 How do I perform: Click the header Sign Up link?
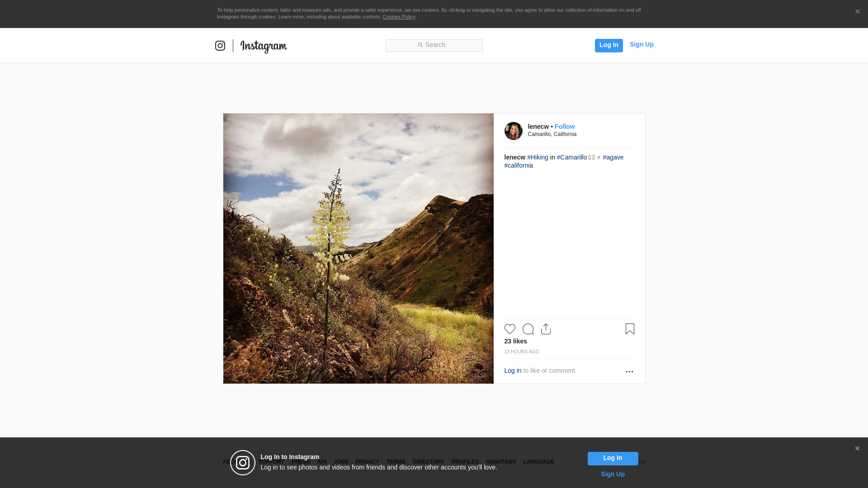tap(642, 44)
